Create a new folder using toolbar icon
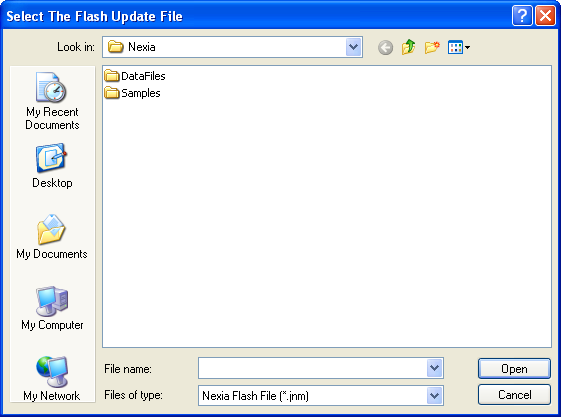The height and width of the screenshot is (417, 561). (432, 47)
